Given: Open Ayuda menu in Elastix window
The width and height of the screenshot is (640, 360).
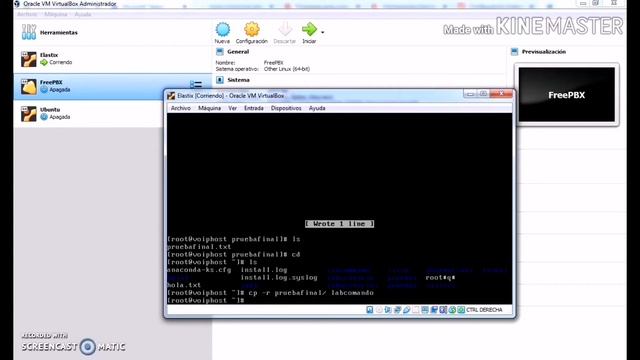Looking at the screenshot, I should coord(317,108).
